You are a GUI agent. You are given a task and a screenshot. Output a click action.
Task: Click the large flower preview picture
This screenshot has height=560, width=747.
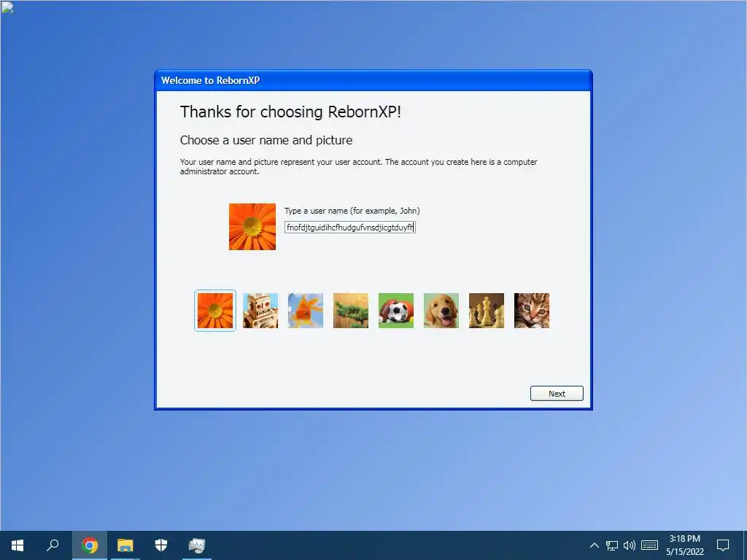(252, 227)
